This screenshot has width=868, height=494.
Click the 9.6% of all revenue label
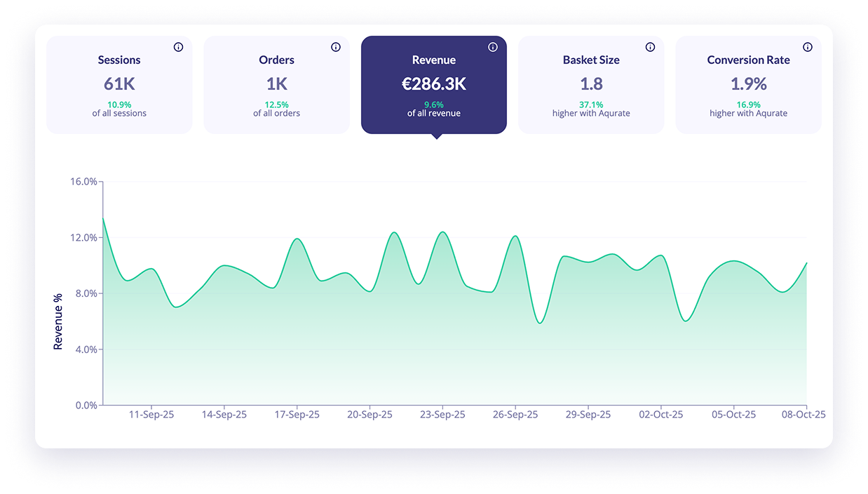(x=433, y=108)
